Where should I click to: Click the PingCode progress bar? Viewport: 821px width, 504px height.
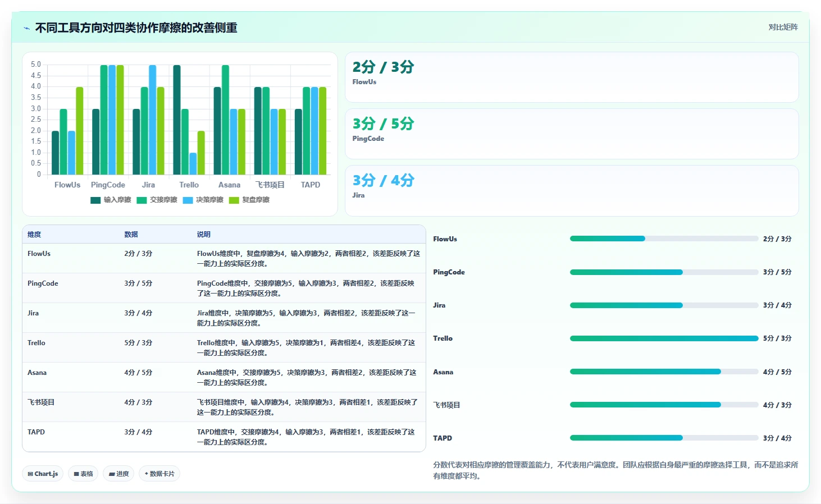tap(664, 272)
